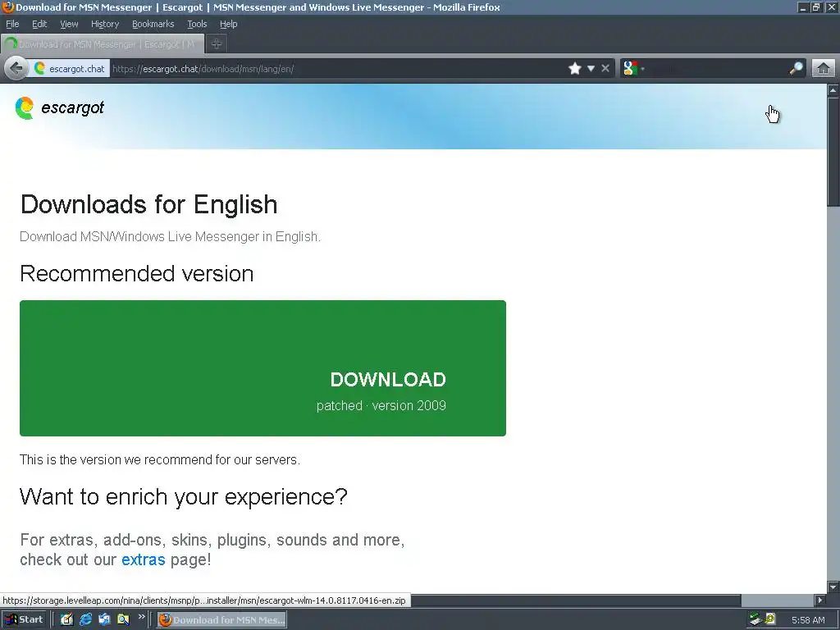Click the second system tray icon
840x630 pixels.
(x=770, y=619)
